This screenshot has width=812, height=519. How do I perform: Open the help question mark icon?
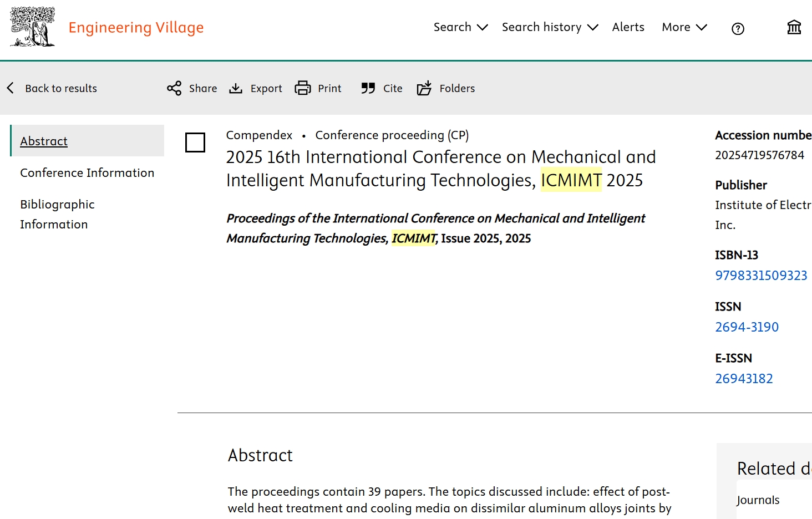738,29
